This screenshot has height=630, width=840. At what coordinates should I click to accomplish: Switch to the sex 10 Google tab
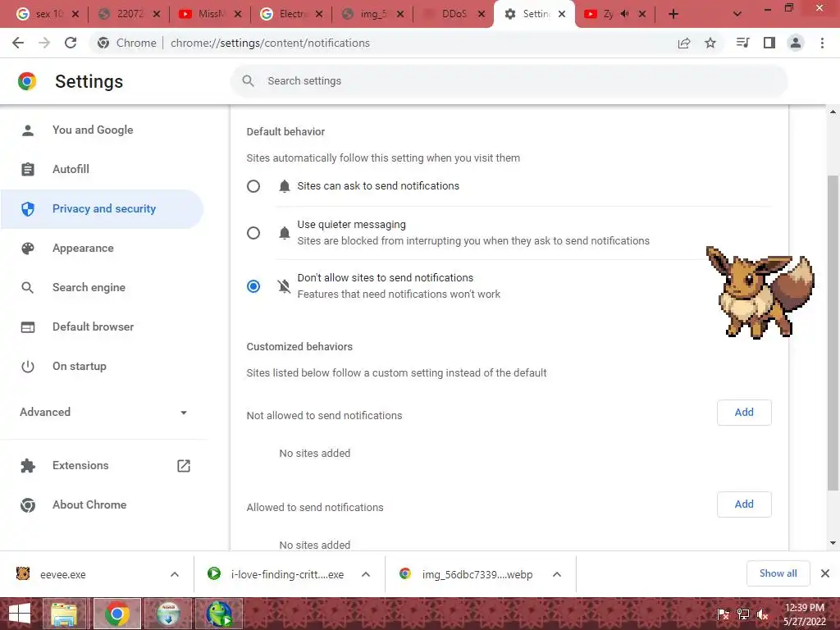tap(48, 14)
